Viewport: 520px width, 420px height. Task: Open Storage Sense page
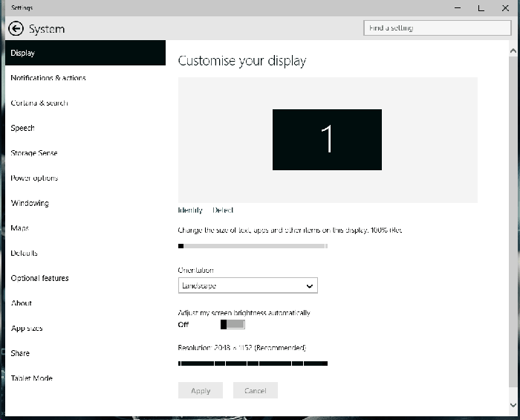point(34,153)
